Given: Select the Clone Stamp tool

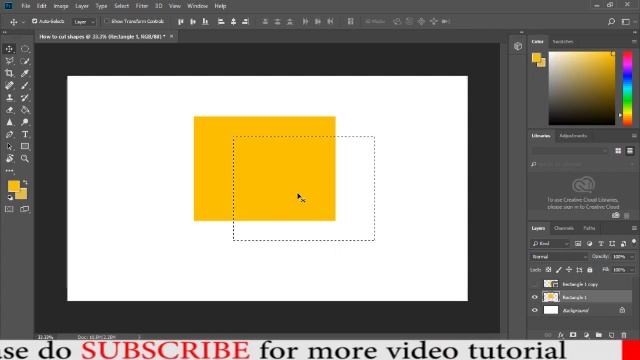Looking at the screenshot, I should tap(9, 98).
